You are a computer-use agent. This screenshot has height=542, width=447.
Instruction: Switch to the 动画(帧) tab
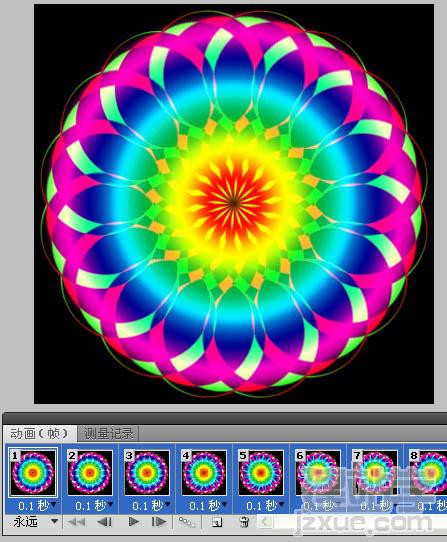click(x=39, y=433)
